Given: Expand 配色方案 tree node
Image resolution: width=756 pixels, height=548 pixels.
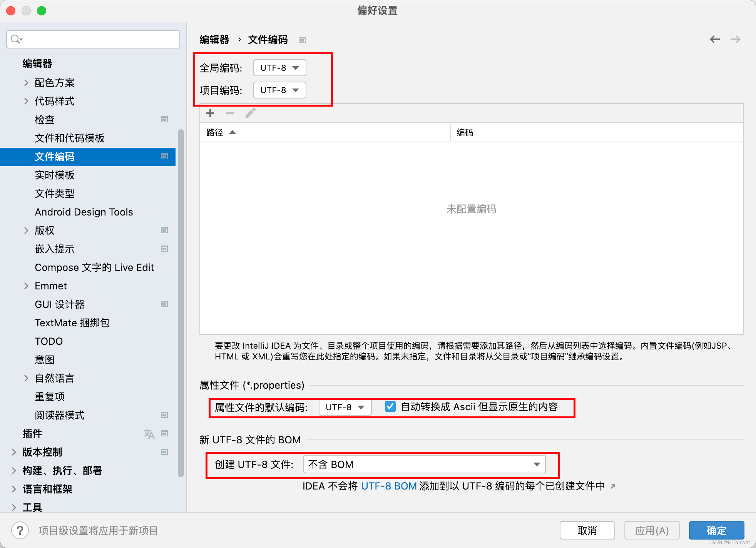Looking at the screenshot, I should [26, 82].
